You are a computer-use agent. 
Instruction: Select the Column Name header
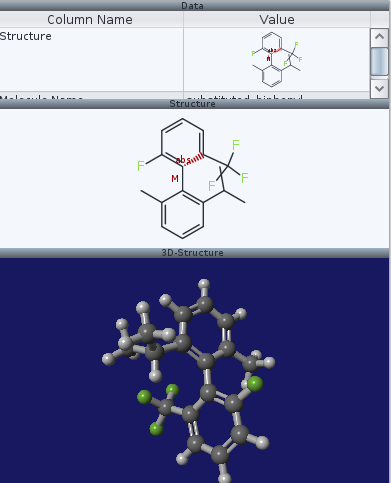pyautogui.click(x=90, y=20)
